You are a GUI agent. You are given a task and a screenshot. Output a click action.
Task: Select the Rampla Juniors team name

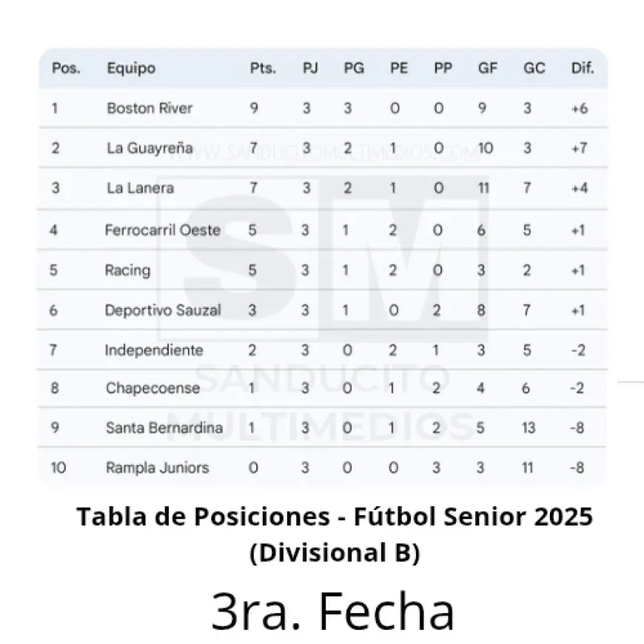(x=157, y=468)
